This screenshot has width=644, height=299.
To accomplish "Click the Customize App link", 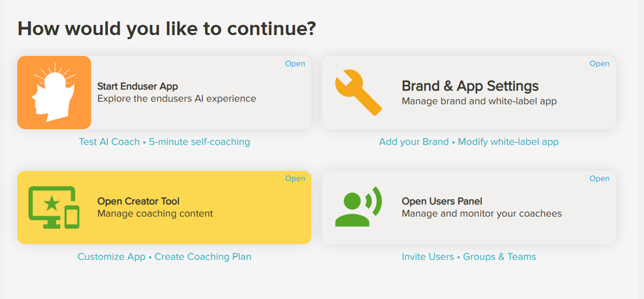I will pos(112,256).
